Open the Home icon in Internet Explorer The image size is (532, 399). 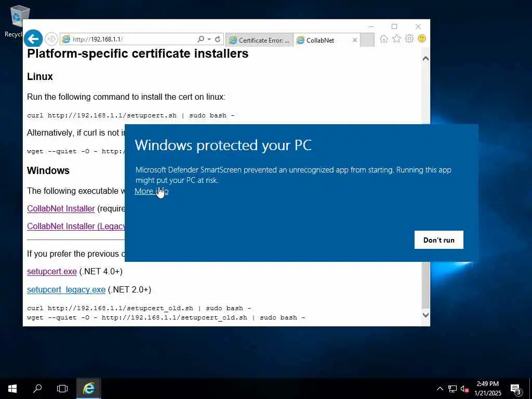pos(384,38)
